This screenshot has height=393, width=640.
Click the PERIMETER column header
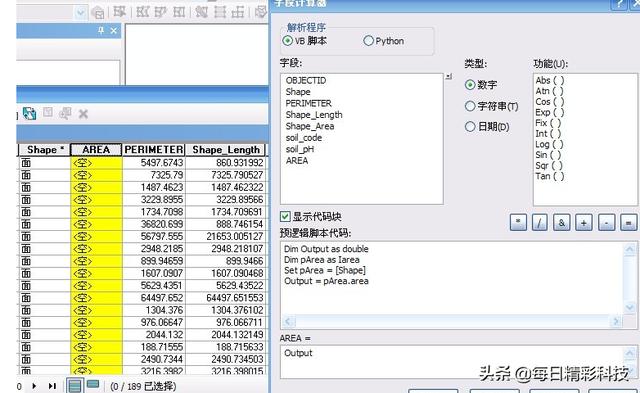point(153,150)
